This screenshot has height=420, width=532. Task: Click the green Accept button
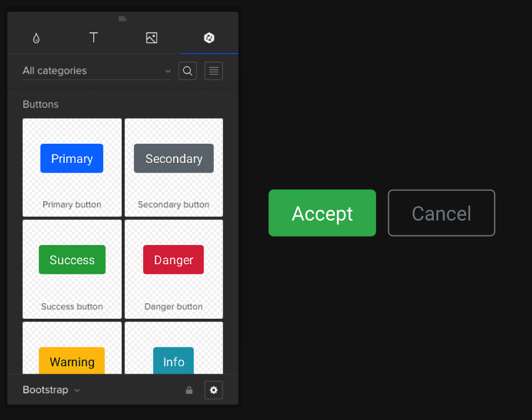click(x=322, y=213)
